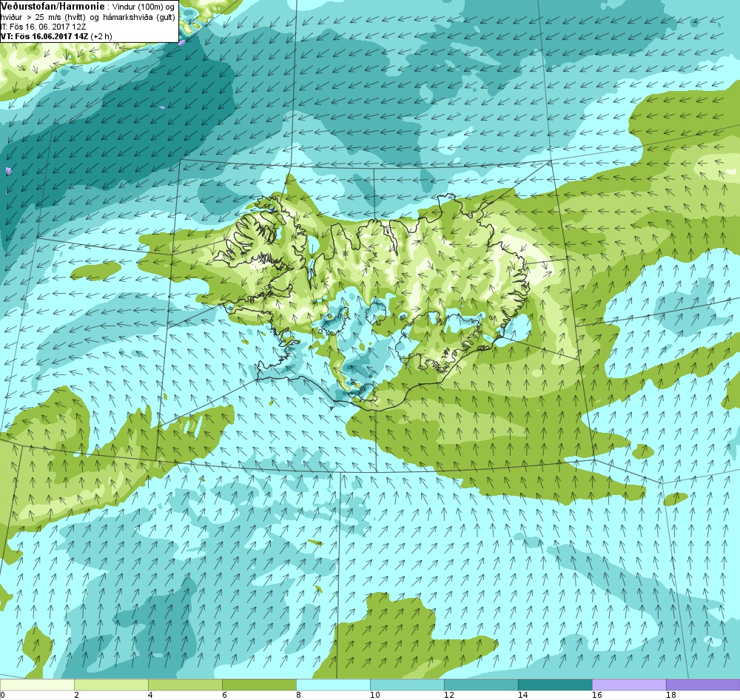
Task: Click the '12' legend scale label
Action: (449, 695)
